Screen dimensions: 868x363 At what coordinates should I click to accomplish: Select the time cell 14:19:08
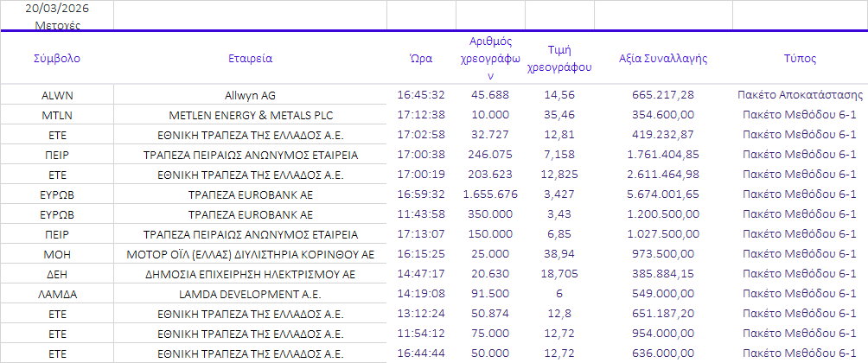[x=421, y=294]
